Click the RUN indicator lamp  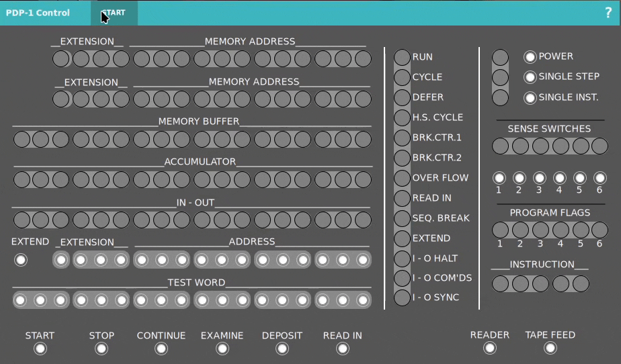pyautogui.click(x=402, y=57)
